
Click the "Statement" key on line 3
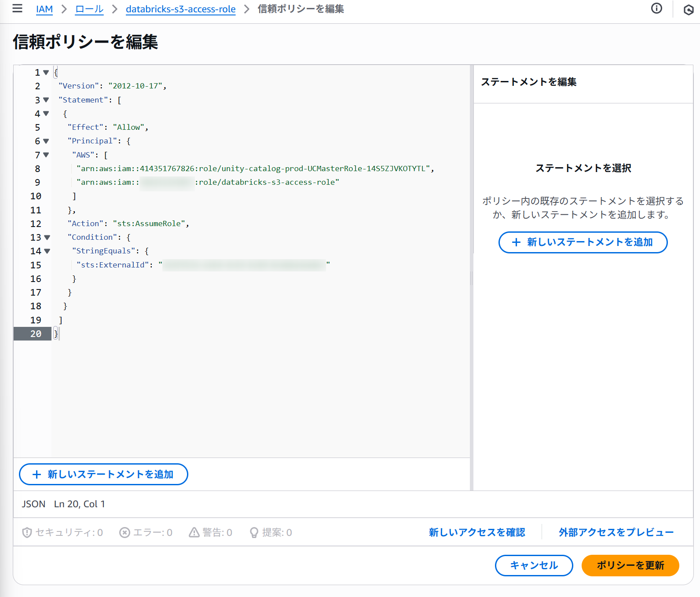point(84,100)
